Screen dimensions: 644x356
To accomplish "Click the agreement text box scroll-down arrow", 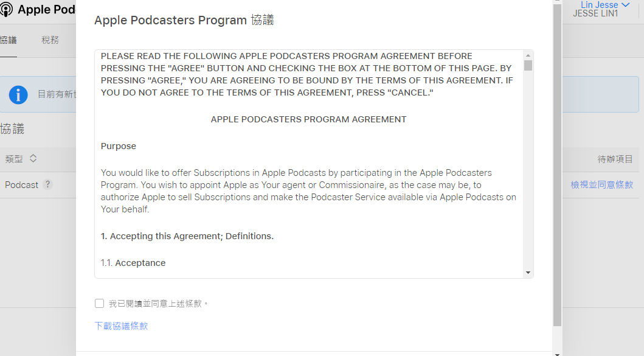I will click(528, 273).
